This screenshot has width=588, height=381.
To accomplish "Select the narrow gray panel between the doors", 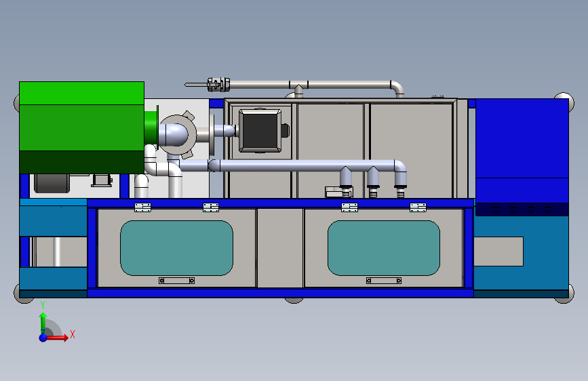I will point(280,248).
